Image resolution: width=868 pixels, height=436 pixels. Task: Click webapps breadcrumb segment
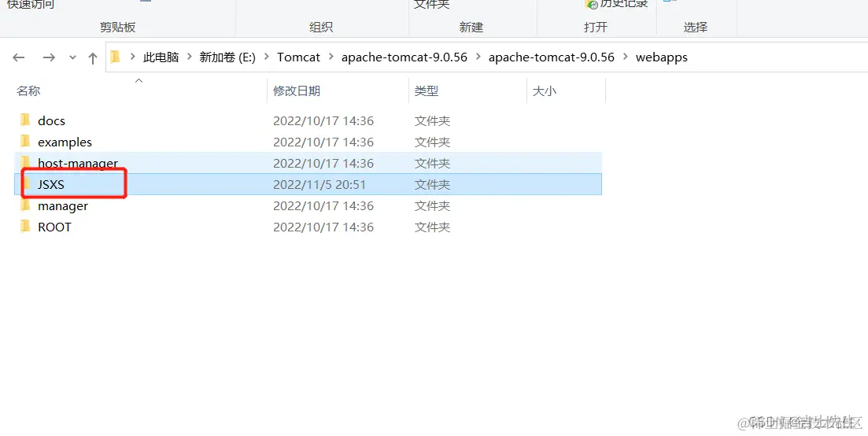coord(662,57)
